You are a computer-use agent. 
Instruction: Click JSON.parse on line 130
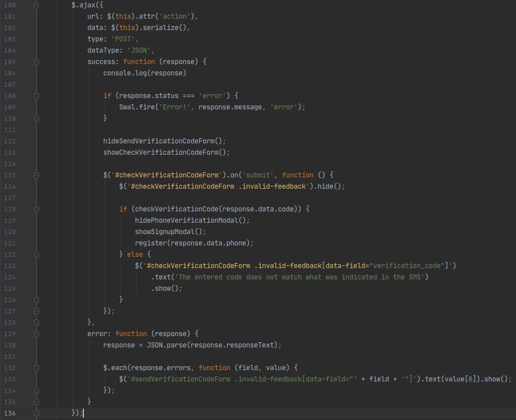click(167, 345)
